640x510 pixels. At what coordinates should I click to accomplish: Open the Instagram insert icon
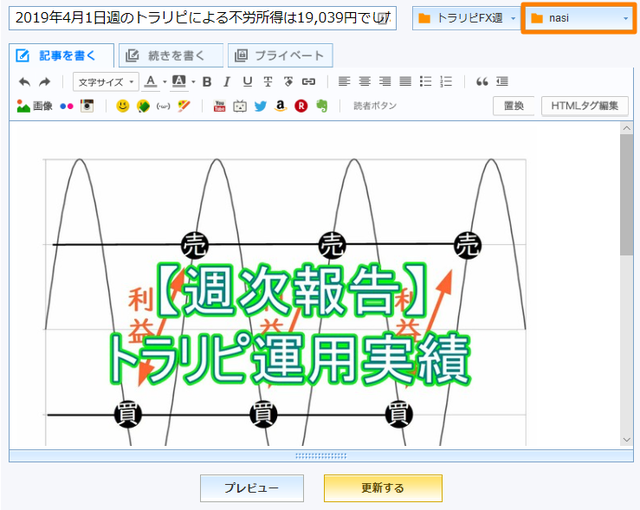[x=87, y=106]
